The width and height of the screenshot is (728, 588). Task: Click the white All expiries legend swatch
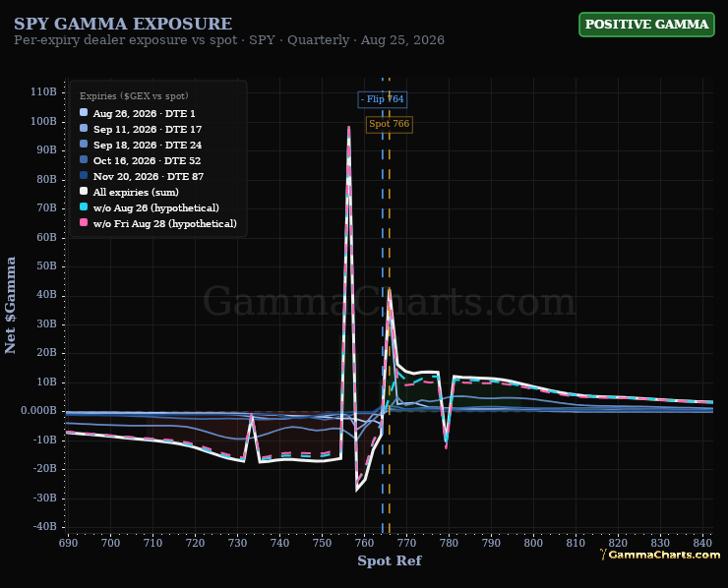[84, 191]
